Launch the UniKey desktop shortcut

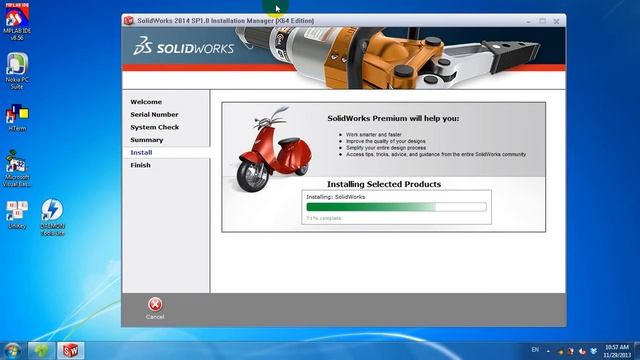click(17, 215)
